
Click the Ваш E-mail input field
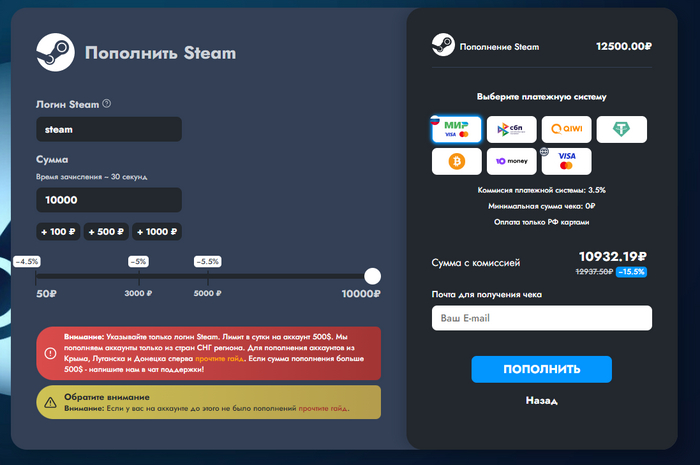click(x=542, y=318)
